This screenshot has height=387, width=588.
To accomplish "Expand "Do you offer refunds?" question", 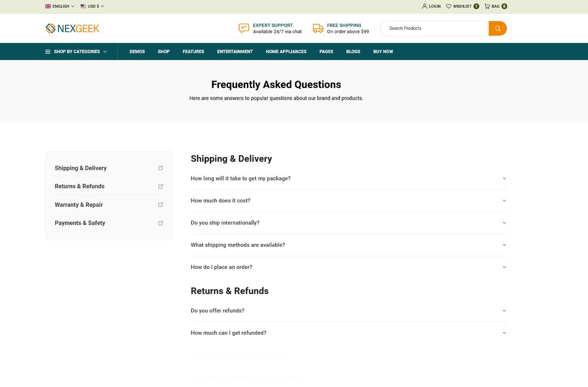I will (x=348, y=311).
